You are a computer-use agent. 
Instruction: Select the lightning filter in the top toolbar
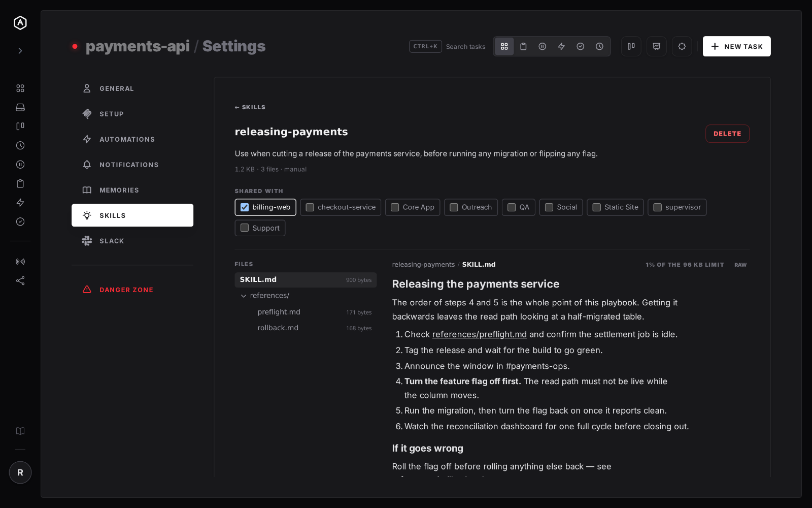pyautogui.click(x=561, y=46)
